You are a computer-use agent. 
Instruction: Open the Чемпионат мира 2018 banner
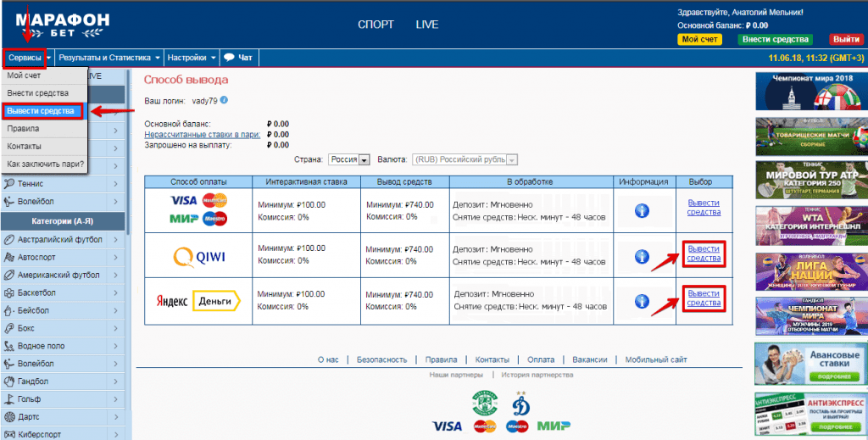[811, 92]
